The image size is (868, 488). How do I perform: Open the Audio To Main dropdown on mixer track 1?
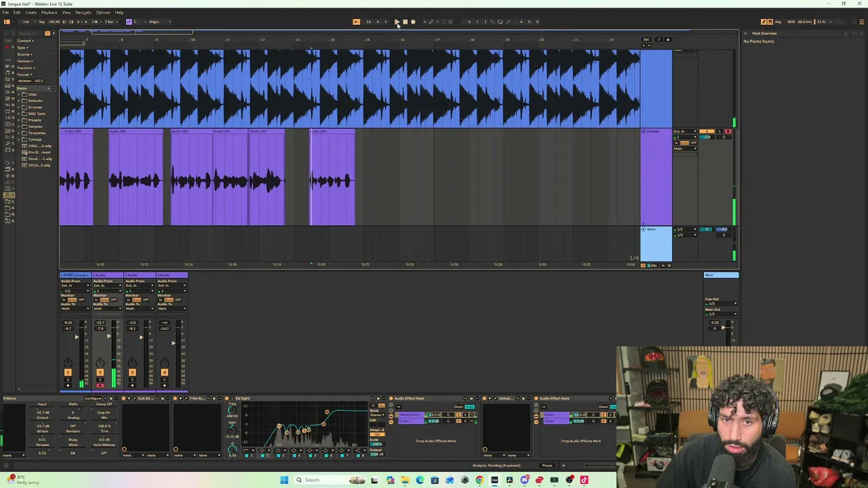(x=75, y=308)
